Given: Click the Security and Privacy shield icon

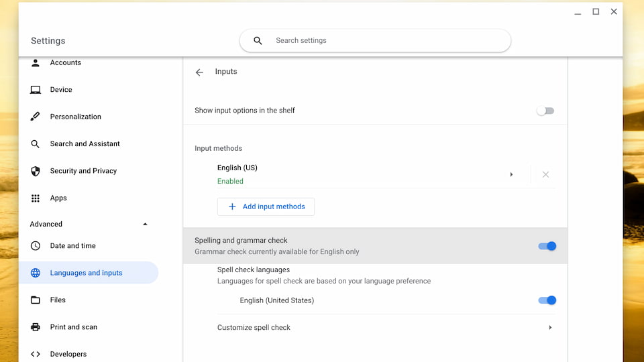Looking at the screenshot, I should point(36,171).
